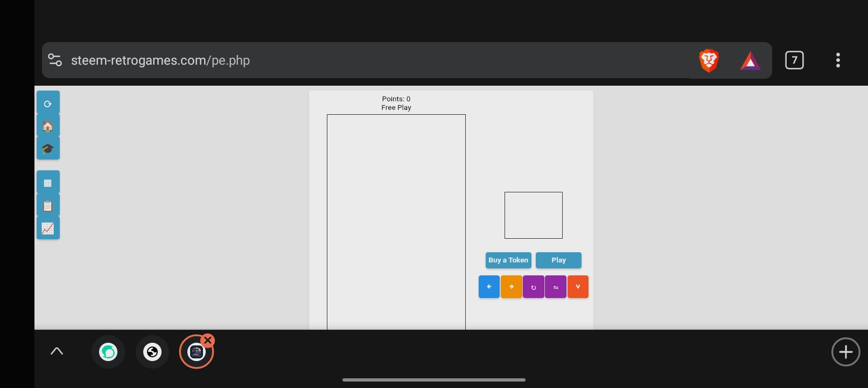Open the Brave Shields lion icon

(x=709, y=60)
